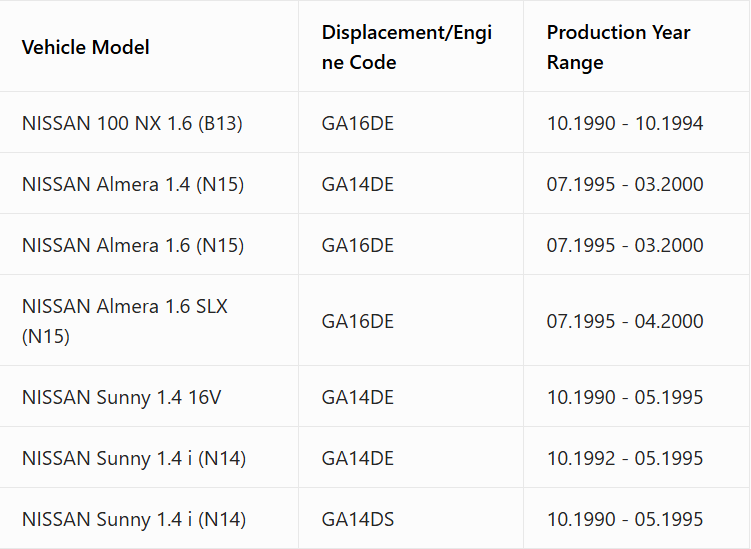Click GA16DE in the non-SLX Almera 1.6 row
Viewport: 751px width, 549px height.
358,245
